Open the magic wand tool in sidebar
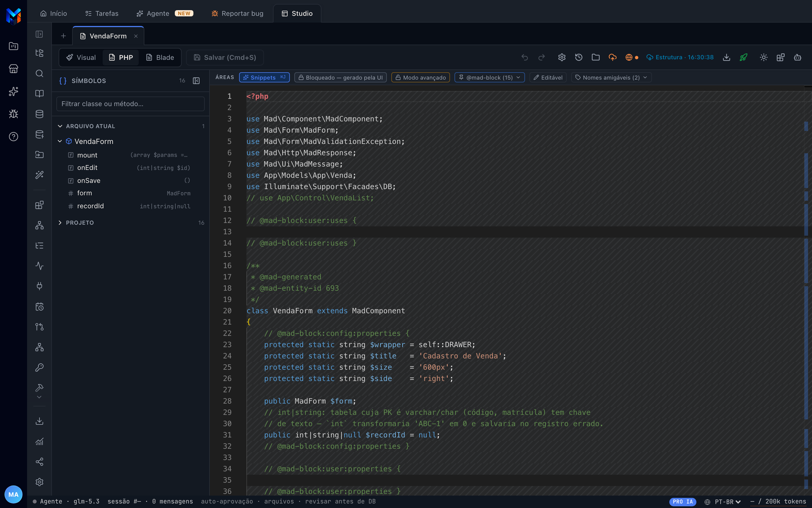 pyautogui.click(x=39, y=175)
